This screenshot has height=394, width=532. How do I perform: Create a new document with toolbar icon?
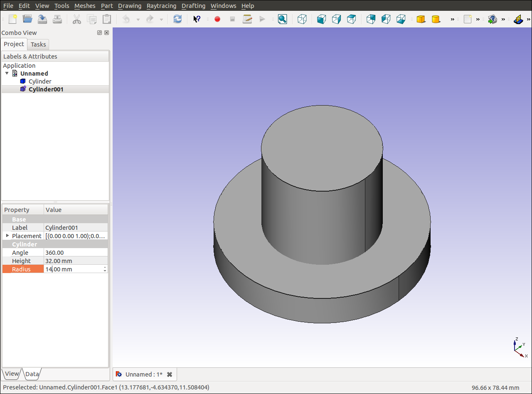[12, 19]
